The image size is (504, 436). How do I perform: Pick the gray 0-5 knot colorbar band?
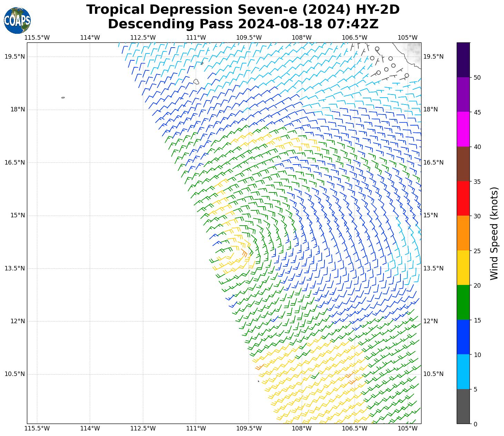(463, 406)
